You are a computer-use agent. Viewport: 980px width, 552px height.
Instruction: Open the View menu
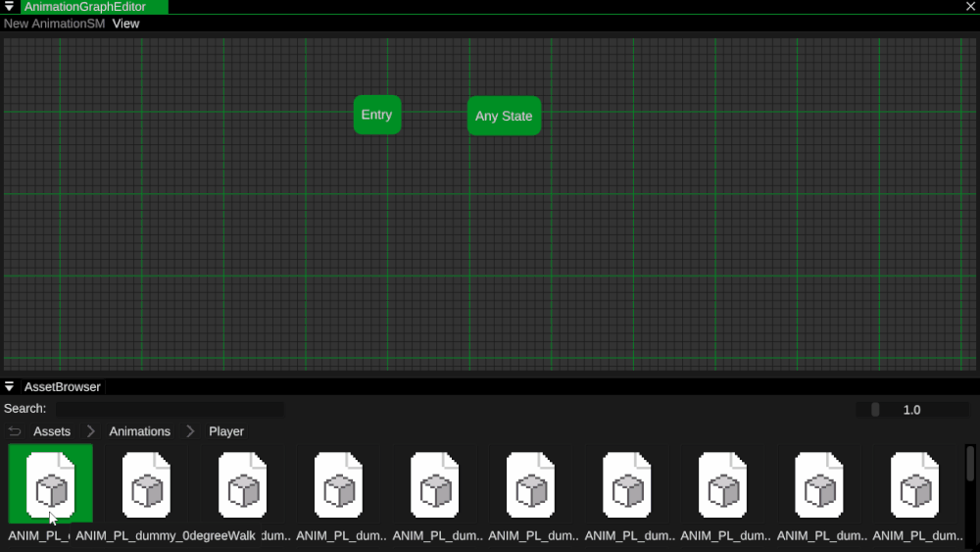[x=125, y=24]
